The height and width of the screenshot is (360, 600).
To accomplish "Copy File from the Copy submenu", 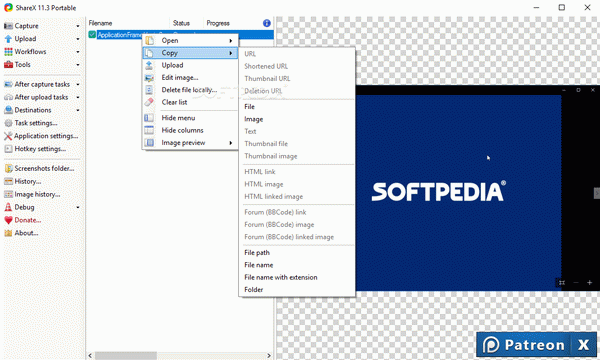I will click(297, 107).
